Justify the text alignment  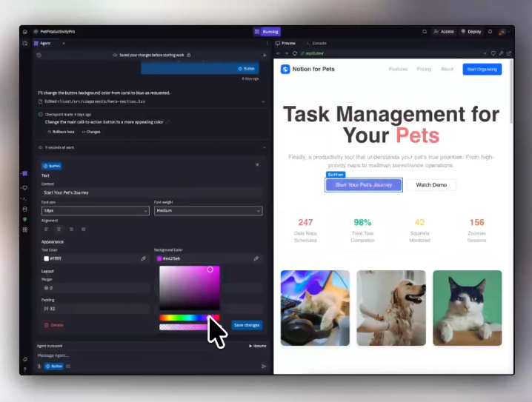(84, 230)
